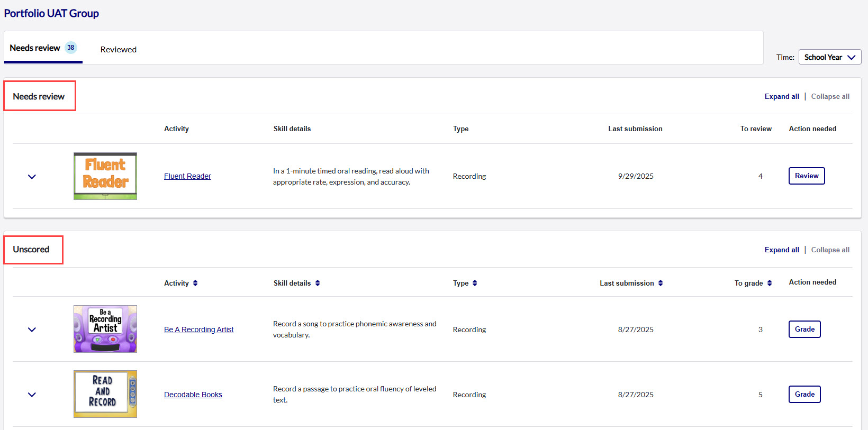
Task: Click Expand all in Needs review section
Action: (x=782, y=96)
